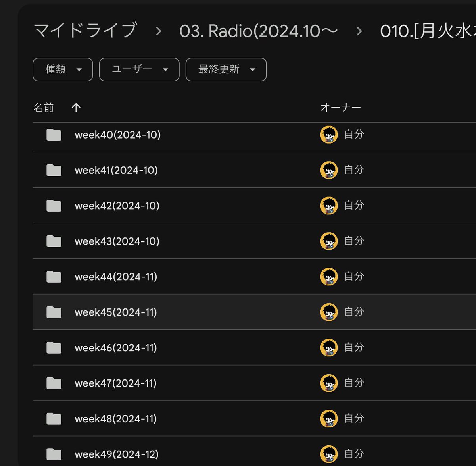Select the week46(2024-11) folder name
This screenshot has height=466, width=476.
pyautogui.click(x=116, y=348)
